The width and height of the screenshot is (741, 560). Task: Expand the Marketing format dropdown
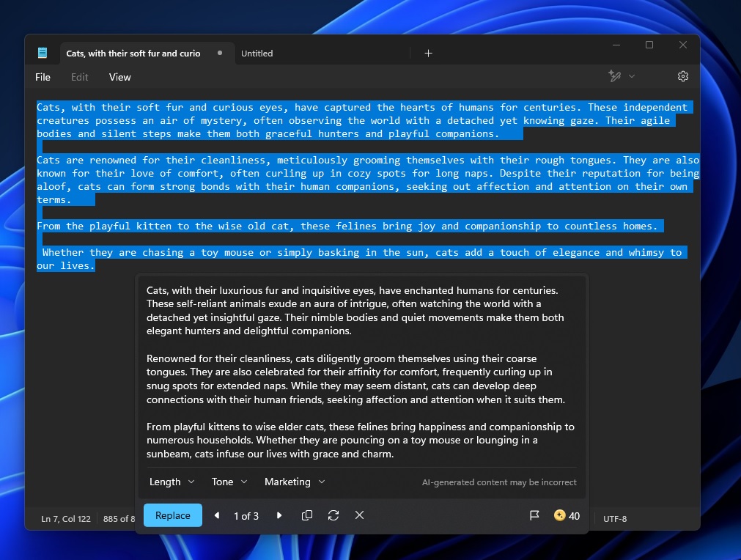pyautogui.click(x=295, y=482)
